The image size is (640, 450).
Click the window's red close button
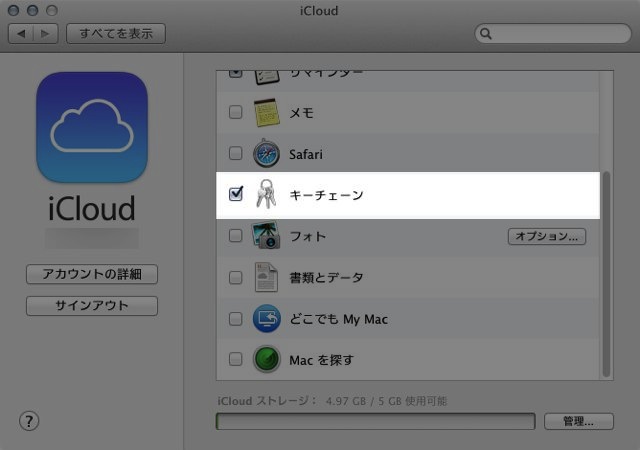click(x=13, y=10)
